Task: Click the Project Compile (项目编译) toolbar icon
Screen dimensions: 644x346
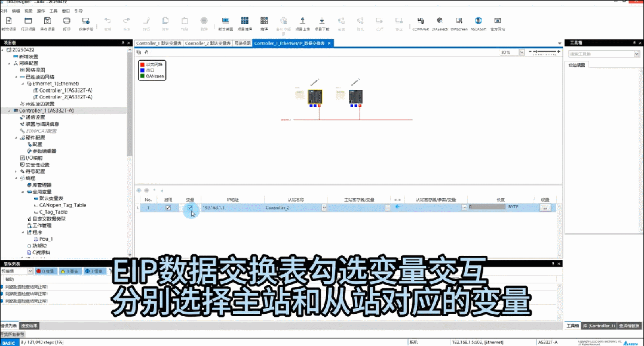Action: (x=245, y=21)
